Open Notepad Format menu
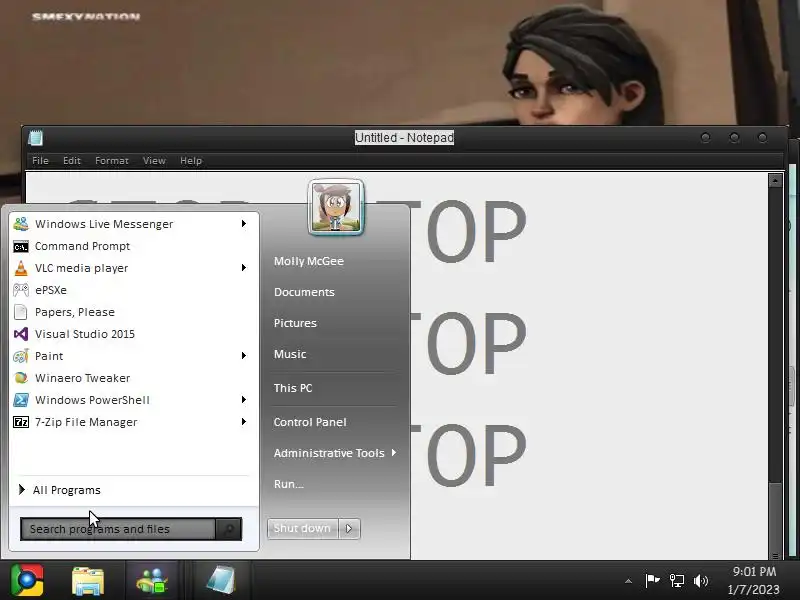 tap(112, 161)
